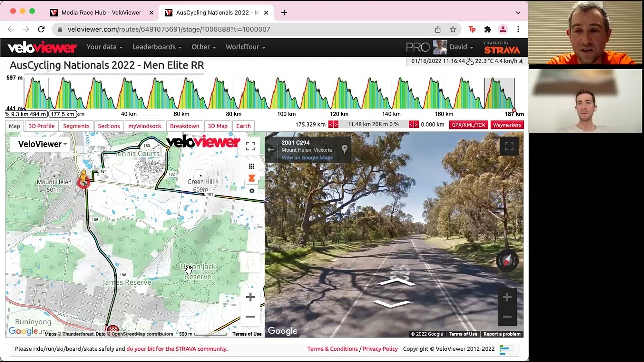The width and height of the screenshot is (644, 362).
Task: Open the browser share icon
Action: [438, 29]
